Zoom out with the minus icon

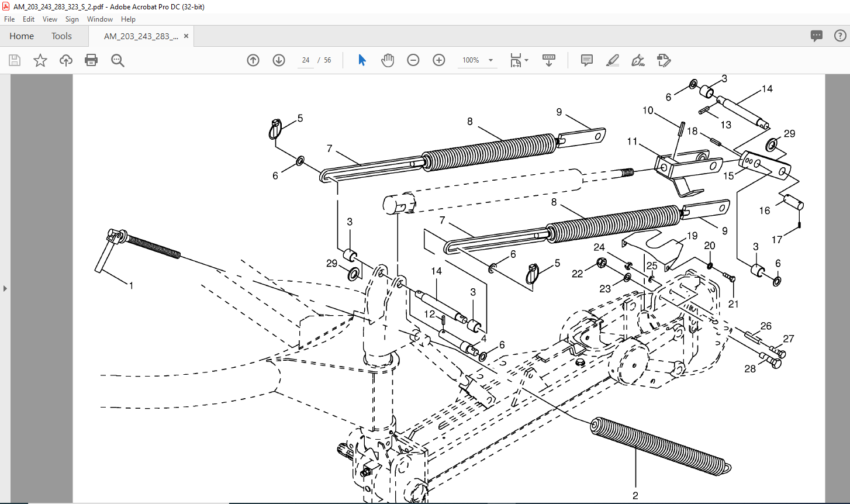[413, 60]
